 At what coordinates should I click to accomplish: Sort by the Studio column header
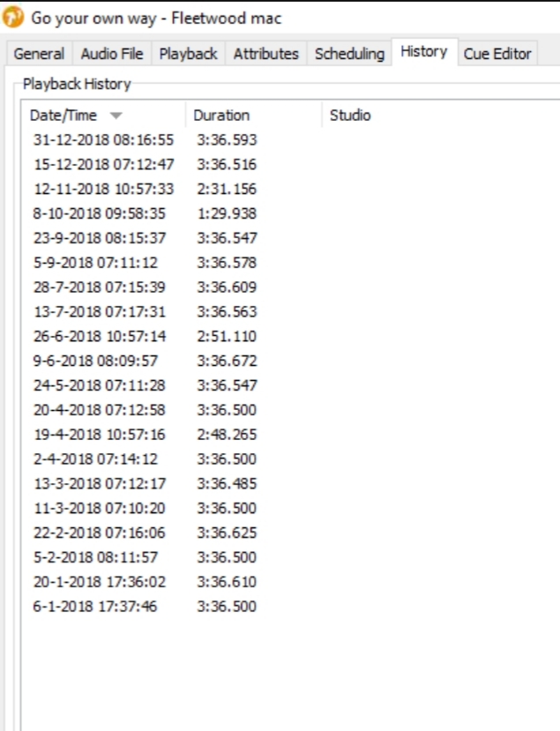[350, 116]
